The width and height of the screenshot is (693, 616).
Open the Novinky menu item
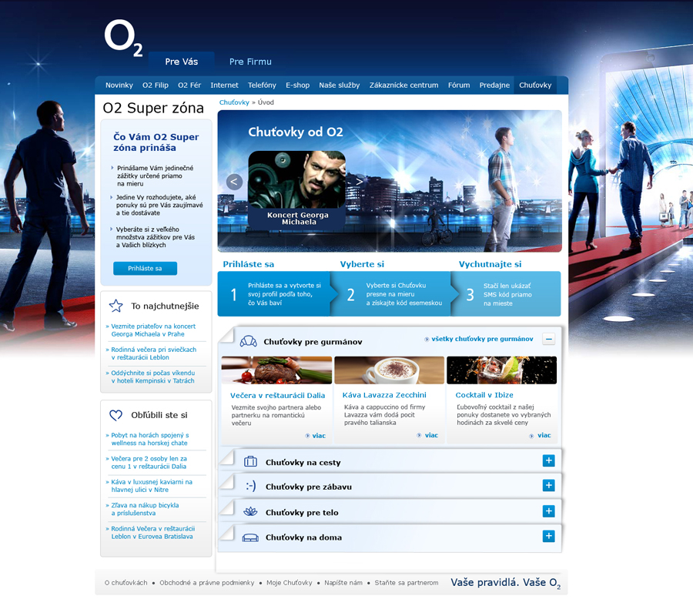coord(119,85)
